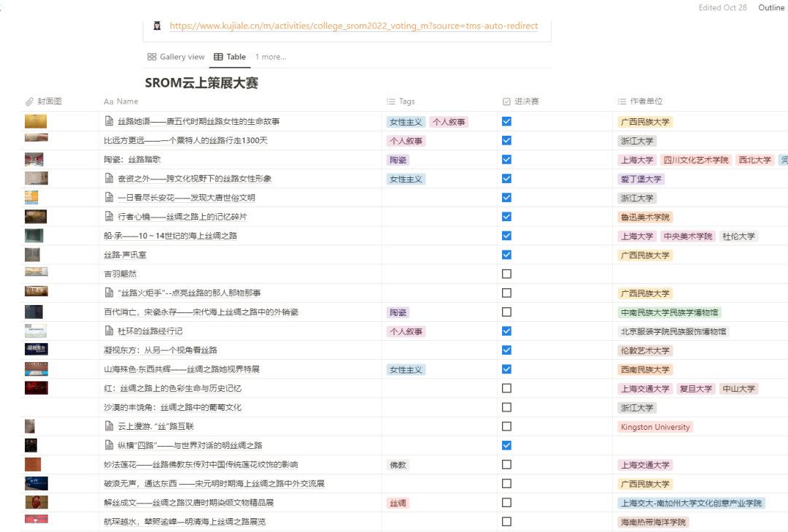Image resolution: width=788 pixels, height=532 pixels.
Task: Open cover thumbnail for 凝视东方 row
Action: [36, 350]
